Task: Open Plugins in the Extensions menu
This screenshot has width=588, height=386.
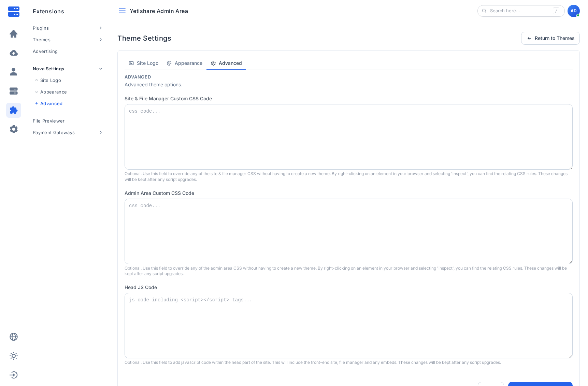Action: coord(68,28)
